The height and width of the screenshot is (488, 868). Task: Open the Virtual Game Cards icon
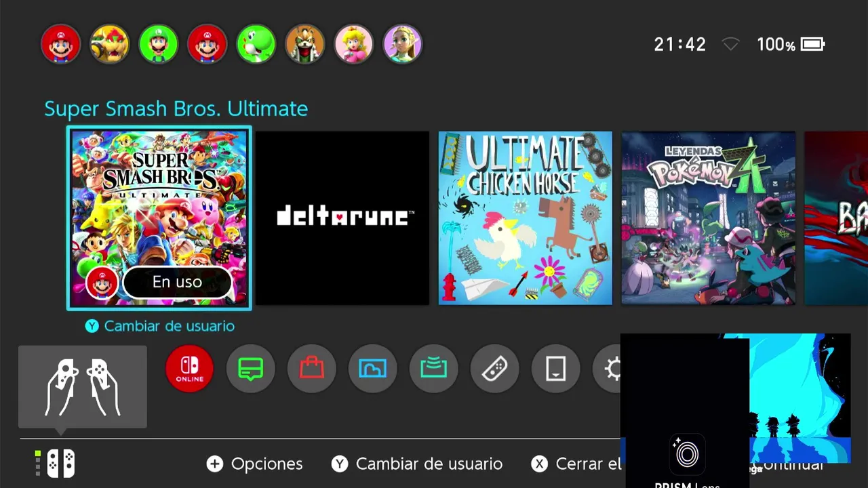[556, 369]
